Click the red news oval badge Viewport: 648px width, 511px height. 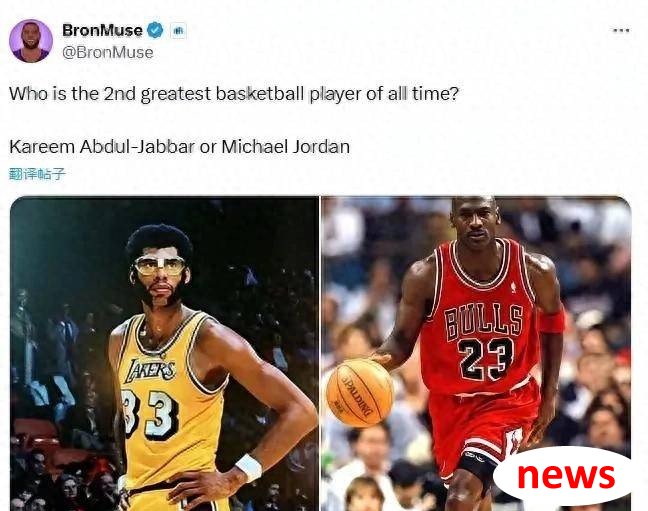(565, 475)
